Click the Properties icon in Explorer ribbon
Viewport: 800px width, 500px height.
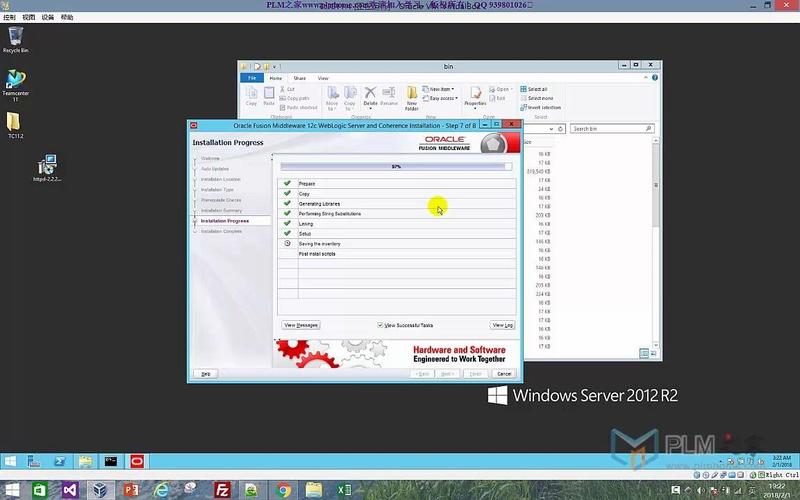475,96
